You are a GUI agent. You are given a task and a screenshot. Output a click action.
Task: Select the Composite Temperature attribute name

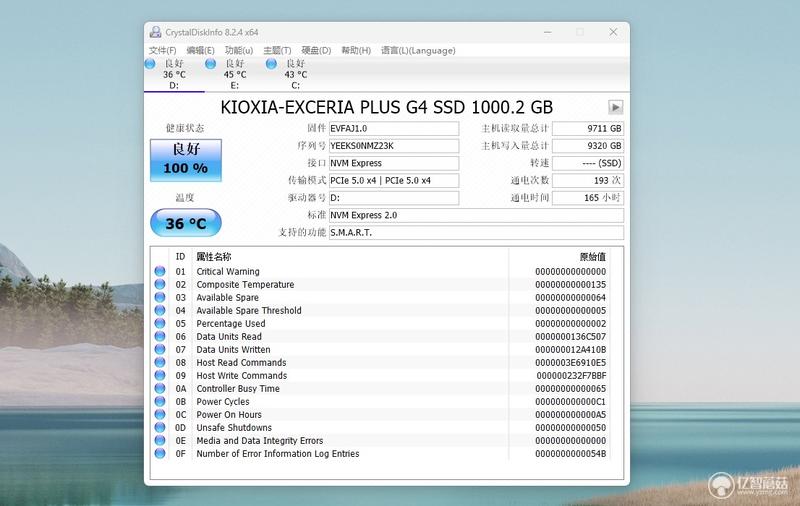[x=245, y=285]
